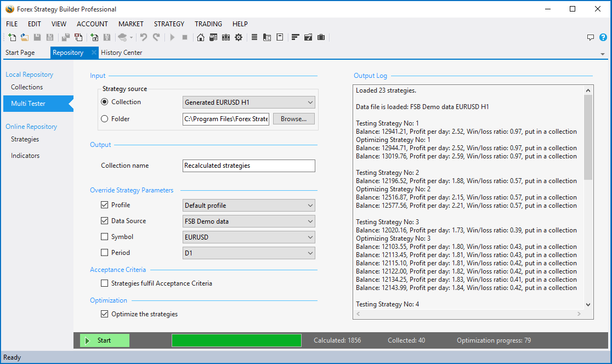Click the grayed-out Save strategy icon

tap(37, 37)
